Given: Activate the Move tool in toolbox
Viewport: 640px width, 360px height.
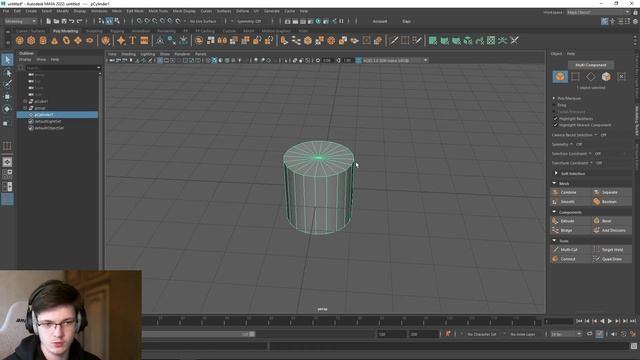Looking at the screenshot, I should click(7, 97).
